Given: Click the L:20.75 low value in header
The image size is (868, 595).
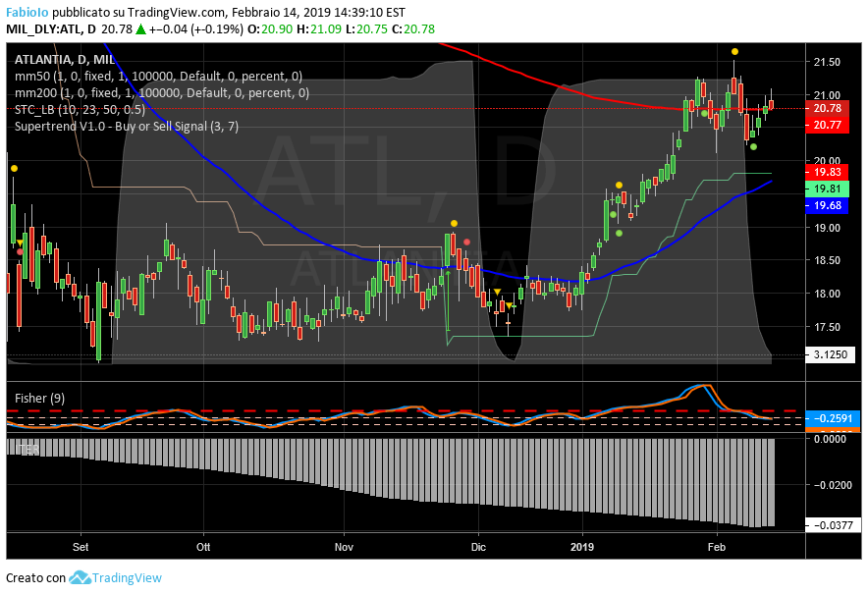Looking at the screenshot, I should pyautogui.click(x=366, y=29).
